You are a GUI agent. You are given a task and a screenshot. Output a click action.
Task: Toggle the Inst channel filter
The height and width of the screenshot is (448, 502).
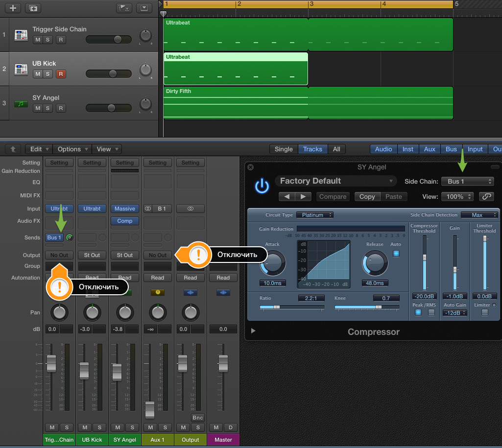click(x=408, y=149)
